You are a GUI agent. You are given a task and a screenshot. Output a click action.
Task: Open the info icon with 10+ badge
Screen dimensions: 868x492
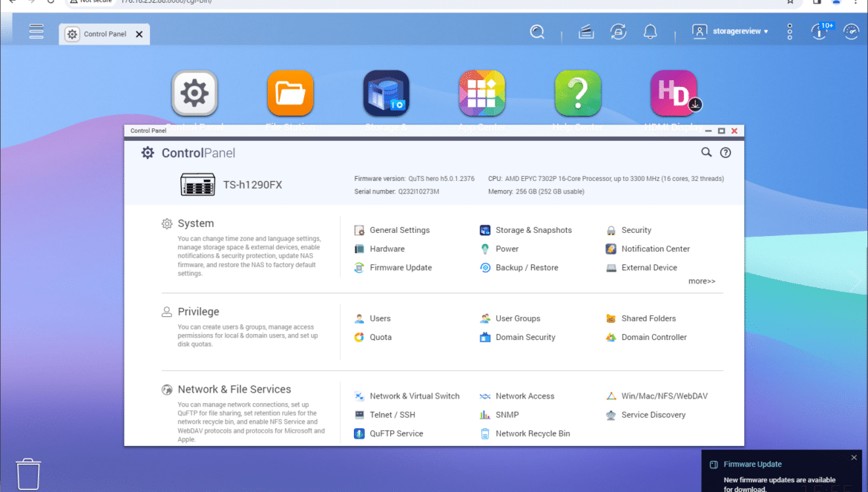tap(820, 32)
